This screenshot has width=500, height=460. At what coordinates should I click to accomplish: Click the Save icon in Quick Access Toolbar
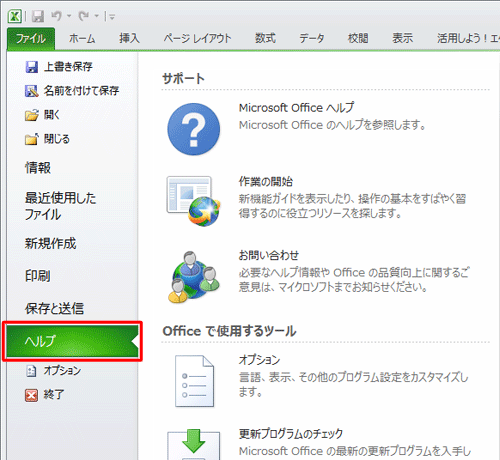(x=38, y=16)
